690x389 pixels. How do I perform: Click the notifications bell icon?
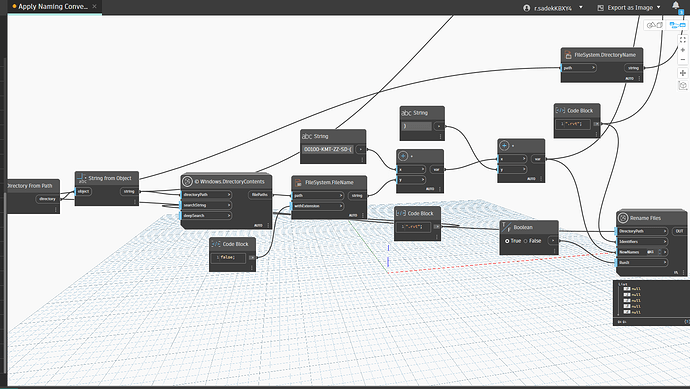675,5
